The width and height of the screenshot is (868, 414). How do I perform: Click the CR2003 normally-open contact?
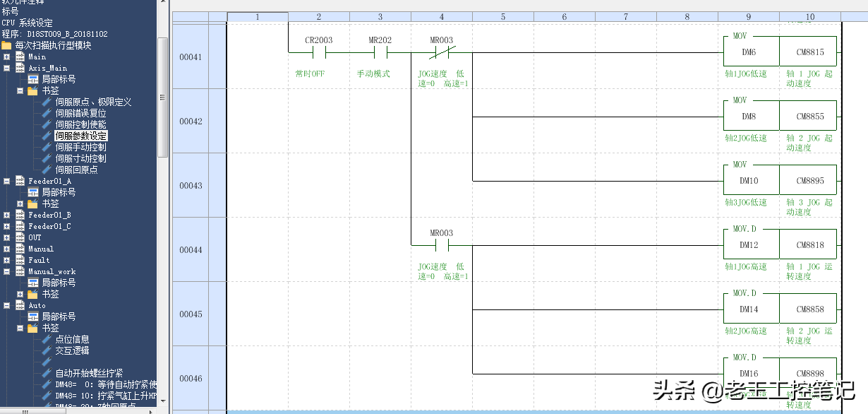coord(319,52)
